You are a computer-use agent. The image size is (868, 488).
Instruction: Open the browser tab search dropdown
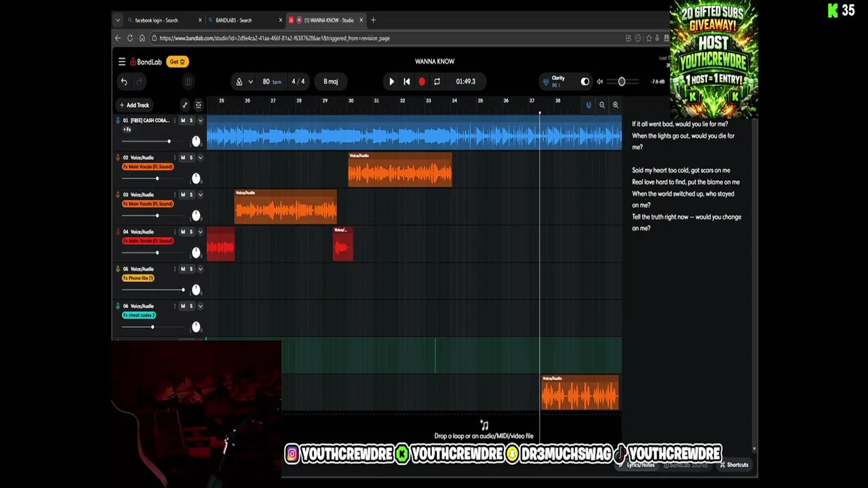coord(118,20)
